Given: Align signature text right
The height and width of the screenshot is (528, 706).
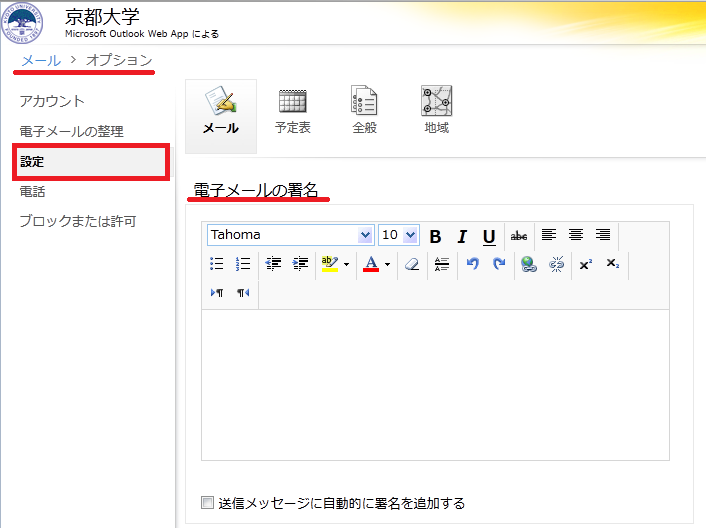Looking at the screenshot, I should tap(603, 235).
